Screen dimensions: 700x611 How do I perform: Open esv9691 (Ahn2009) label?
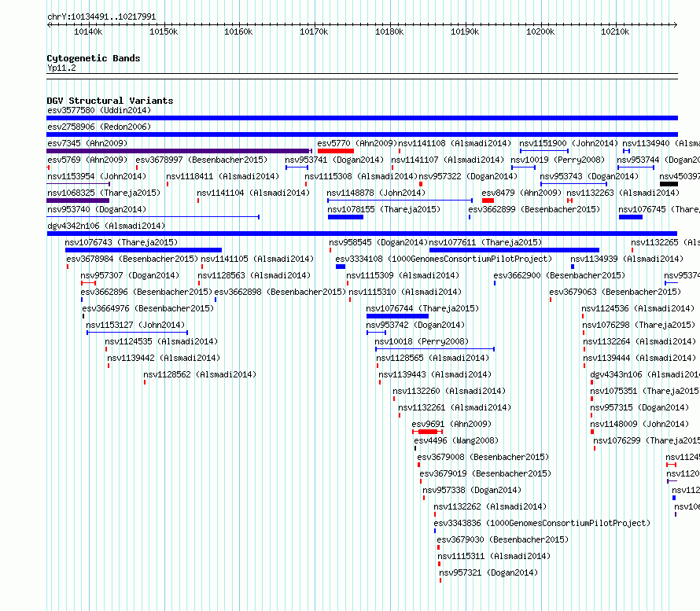click(x=451, y=424)
